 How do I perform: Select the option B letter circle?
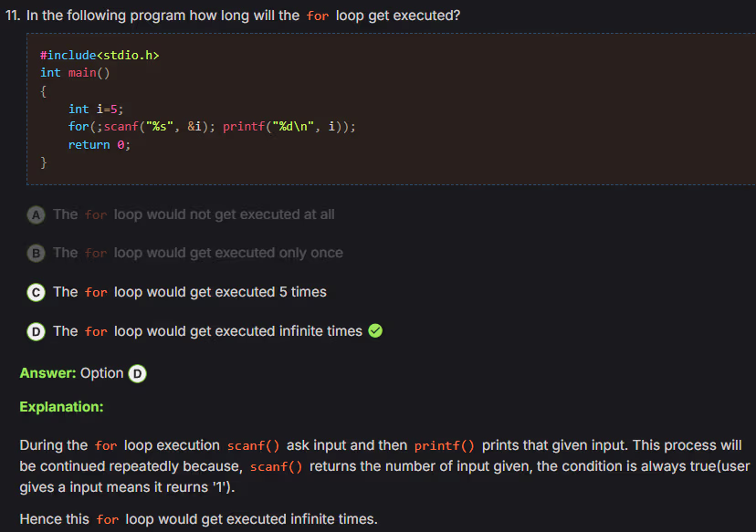pos(36,253)
